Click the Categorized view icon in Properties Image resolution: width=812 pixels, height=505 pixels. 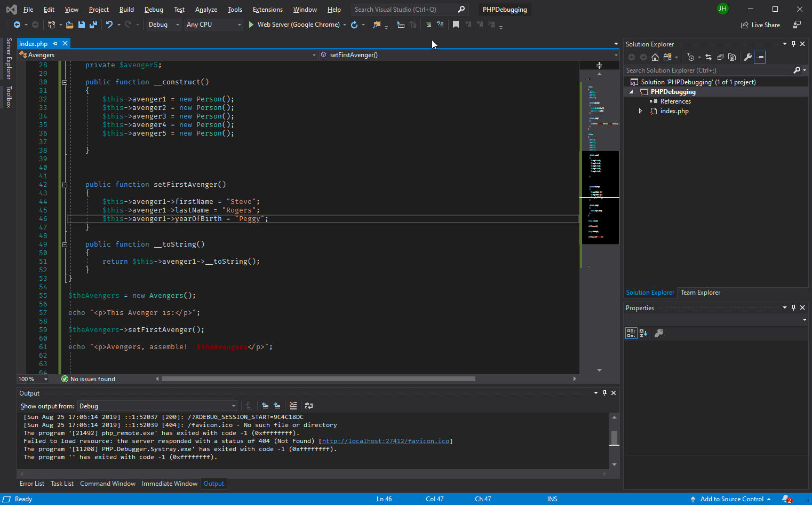point(631,333)
